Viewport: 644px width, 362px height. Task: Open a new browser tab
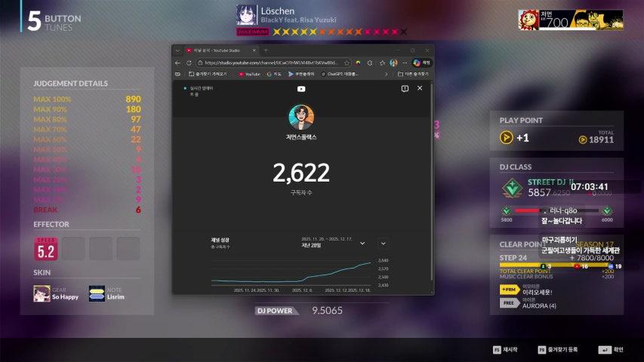pos(266,50)
